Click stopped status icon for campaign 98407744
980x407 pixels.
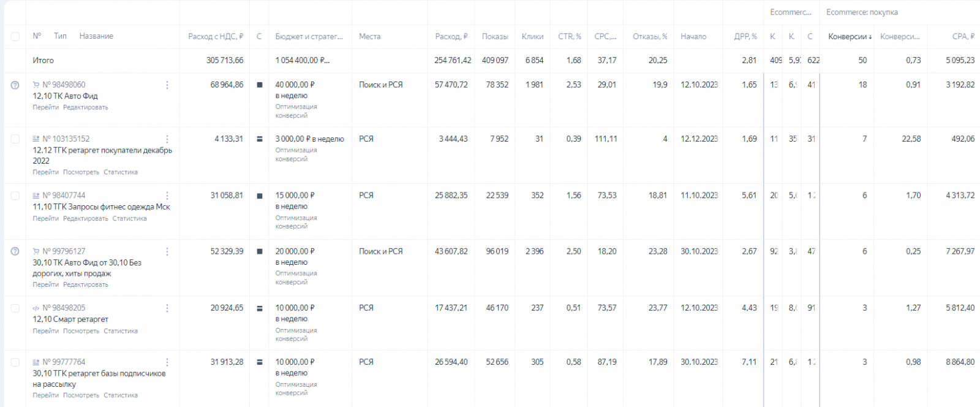(x=260, y=196)
